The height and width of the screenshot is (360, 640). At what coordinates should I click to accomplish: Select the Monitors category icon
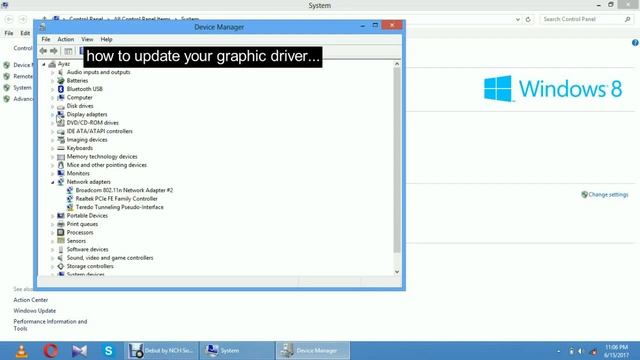(61, 173)
